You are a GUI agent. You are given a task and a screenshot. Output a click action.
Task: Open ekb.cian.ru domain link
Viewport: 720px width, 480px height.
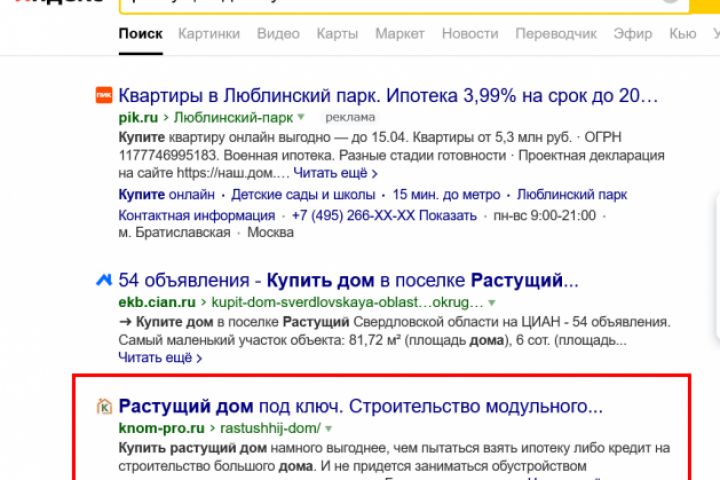coord(157,302)
